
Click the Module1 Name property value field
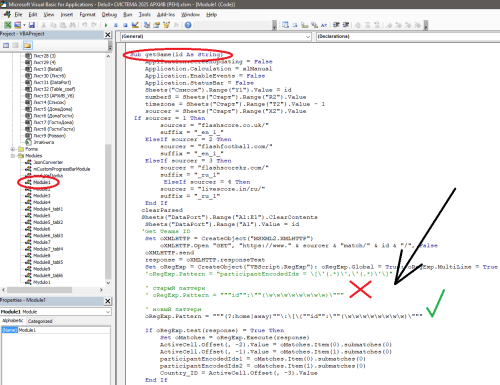coord(64,330)
